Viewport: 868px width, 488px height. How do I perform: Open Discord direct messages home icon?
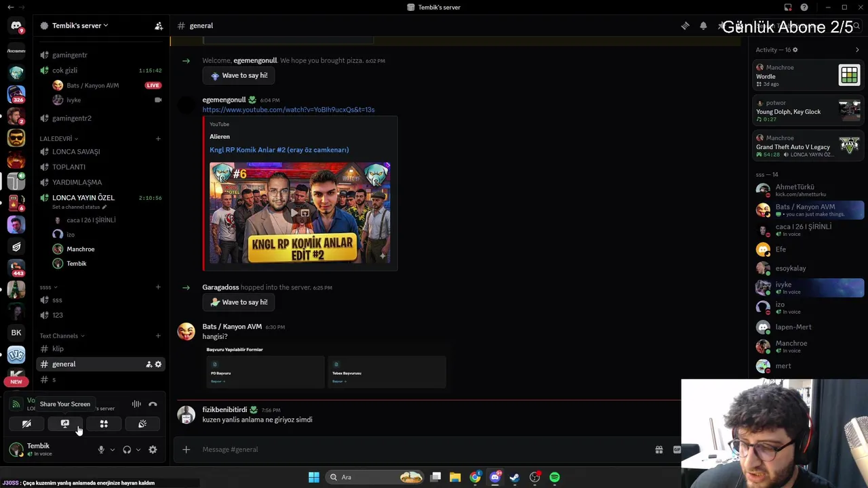point(16,26)
